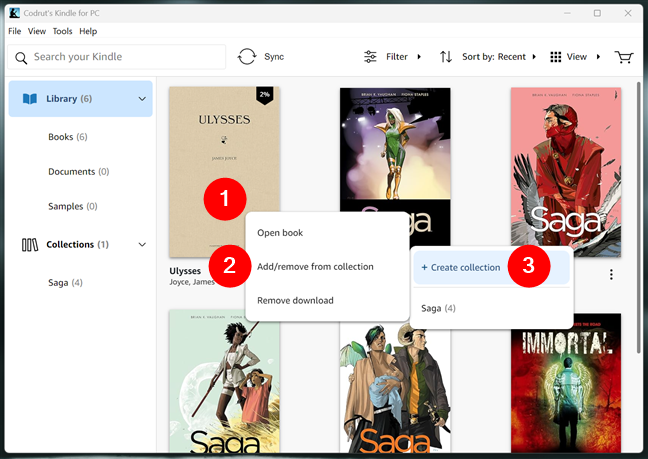The width and height of the screenshot is (648, 459).
Task: Open the View menu in the menu bar
Action: pos(37,31)
